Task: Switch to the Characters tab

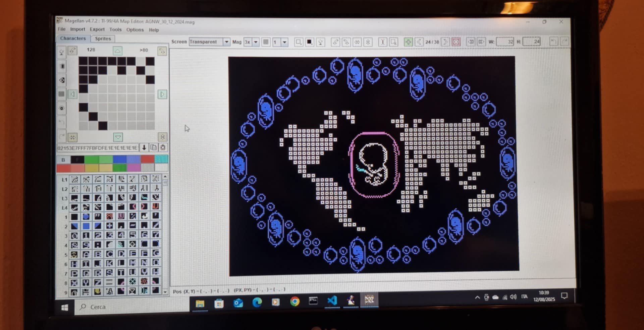Action: [73, 38]
